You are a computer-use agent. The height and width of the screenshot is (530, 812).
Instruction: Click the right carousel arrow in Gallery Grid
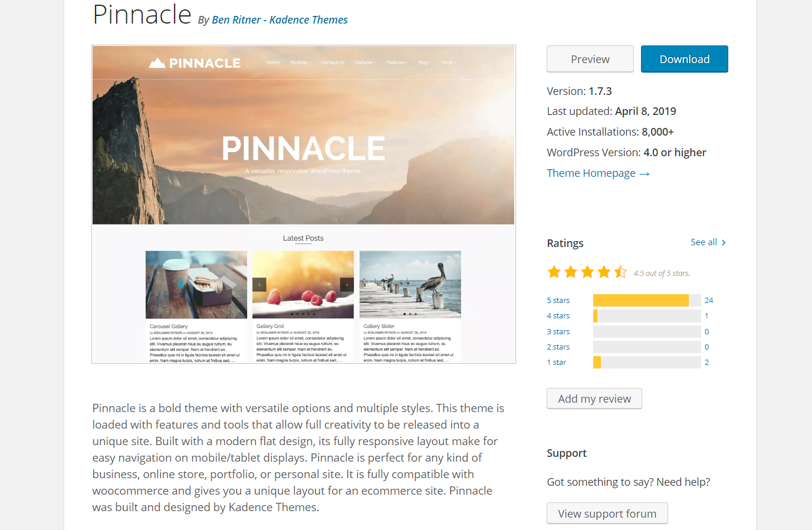pos(346,284)
